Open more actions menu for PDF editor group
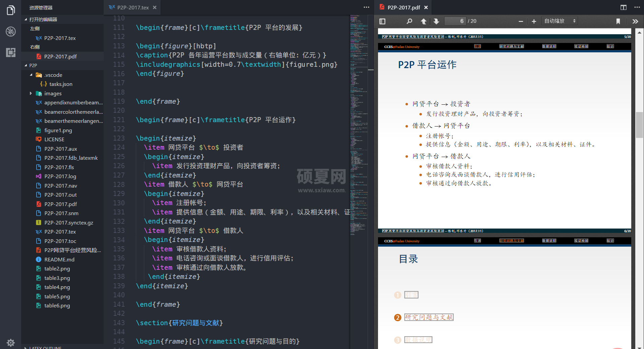This screenshot has height=349, width=644. (637, 7)
